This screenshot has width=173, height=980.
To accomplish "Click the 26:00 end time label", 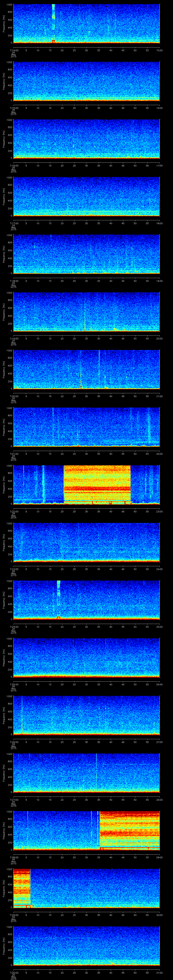I will [160, 684].
